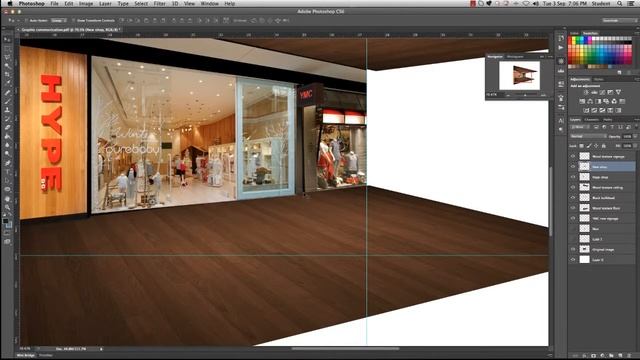640x360 pixels.
Task: Click the lock transparent pixels icon
Action: (581, 146)
